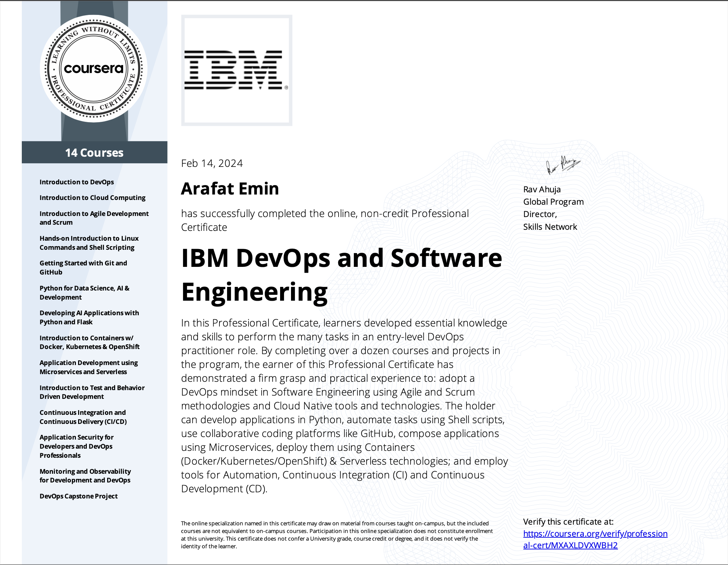Viewport: 728px width, 565px height.
Task: Click Rav Ahuja's handwritten signature
Action: coord(563,165)
